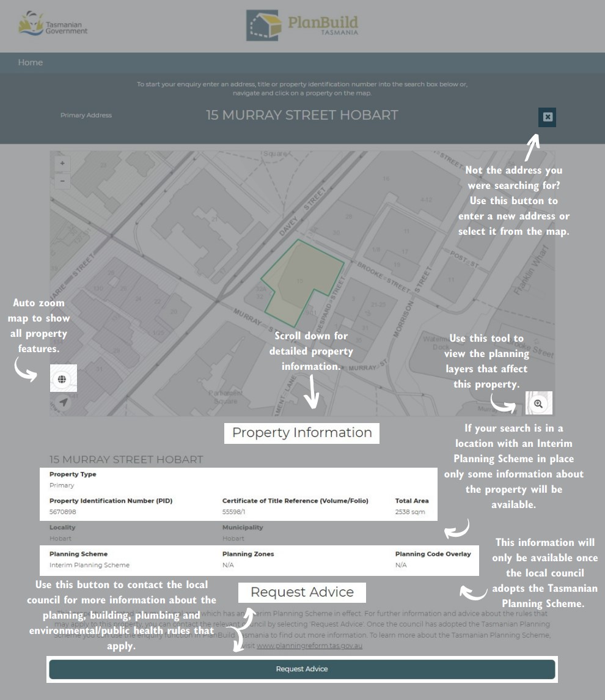Click the PlanBuild Tasmania logo

[302, 26]
